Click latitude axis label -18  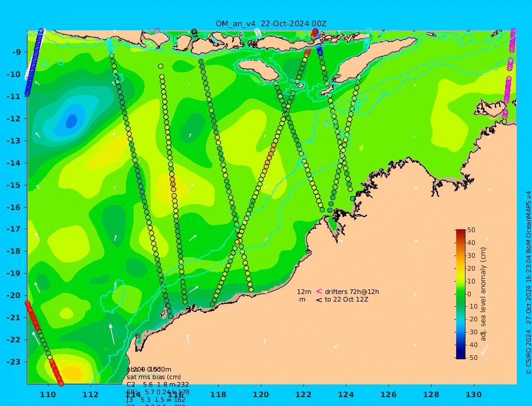(13, 251)
